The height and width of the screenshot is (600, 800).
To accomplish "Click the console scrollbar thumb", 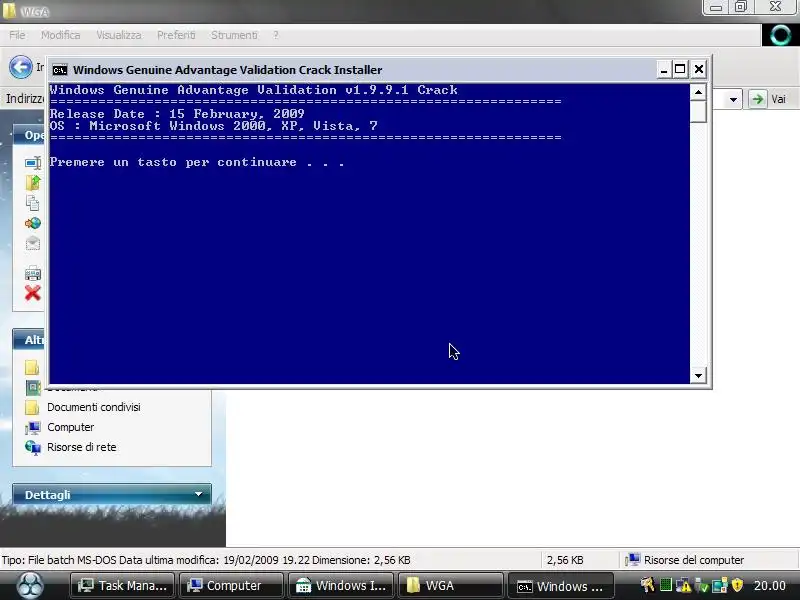I will 698,111.
